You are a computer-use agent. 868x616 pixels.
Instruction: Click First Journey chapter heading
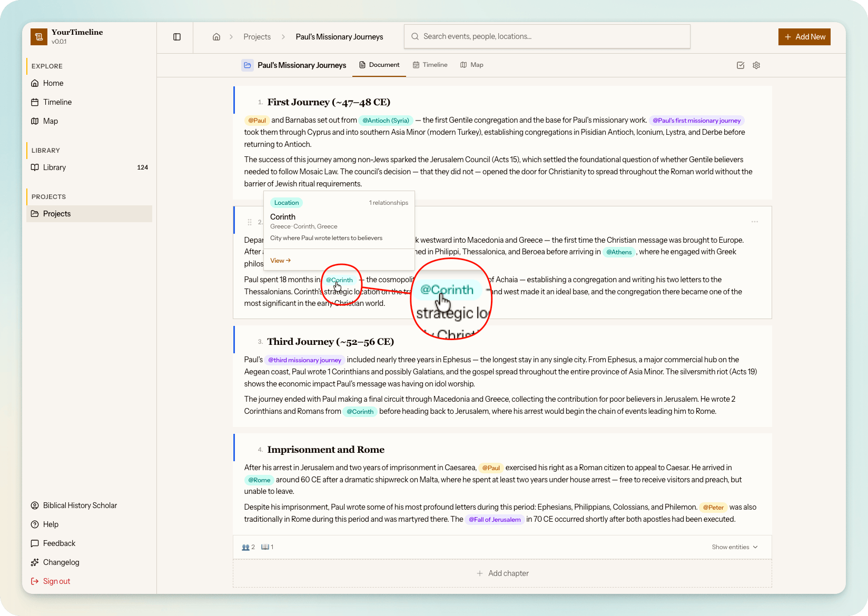point(329,102)
